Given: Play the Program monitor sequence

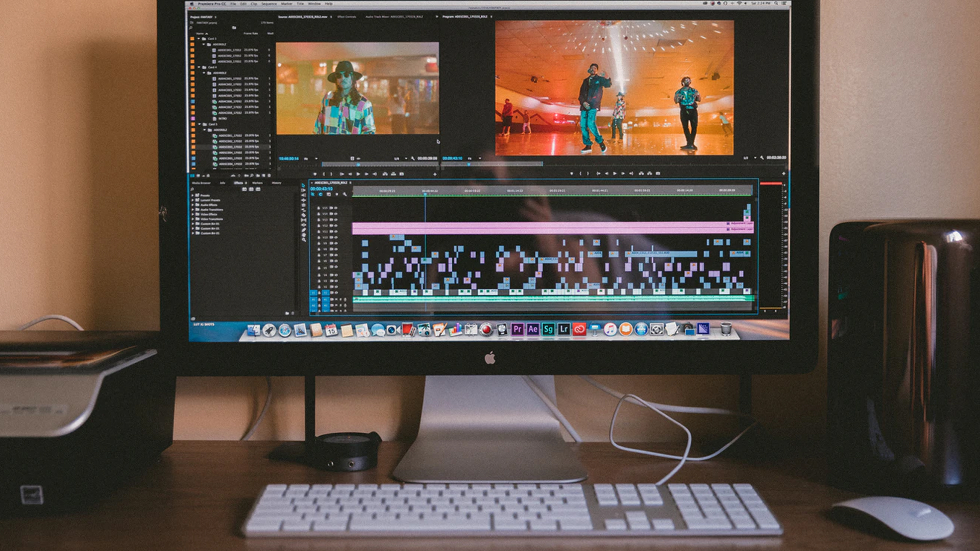Looking at the screenshot, I should [x=615, y=173].
